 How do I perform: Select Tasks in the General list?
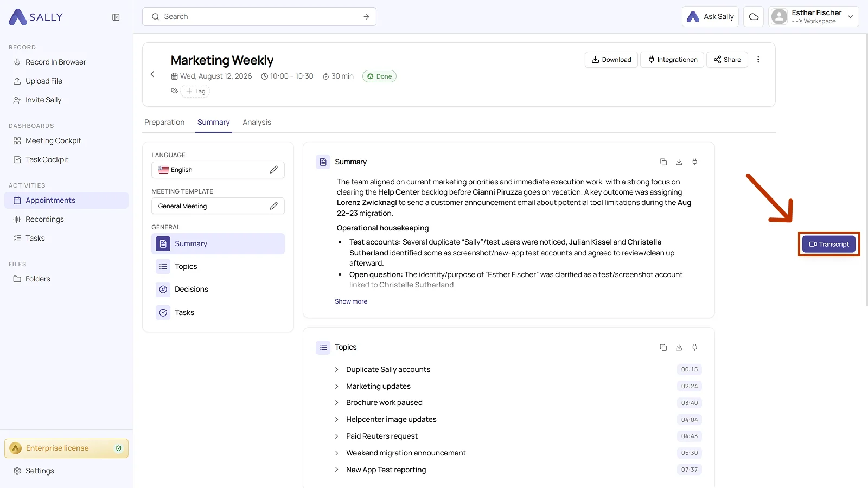tap(218, 313)
